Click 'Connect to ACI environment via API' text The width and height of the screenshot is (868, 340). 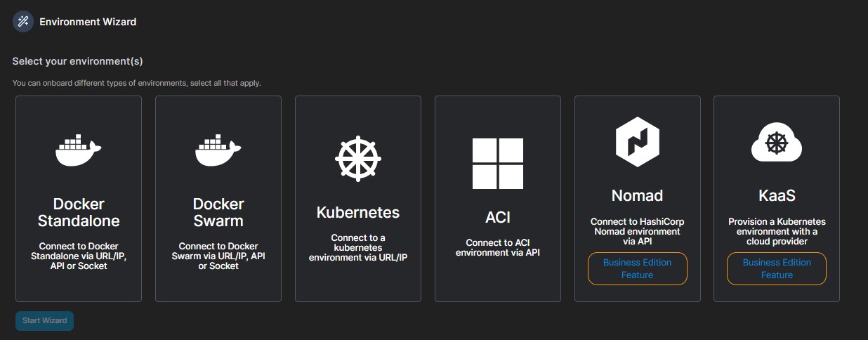(x=498, y=247)
